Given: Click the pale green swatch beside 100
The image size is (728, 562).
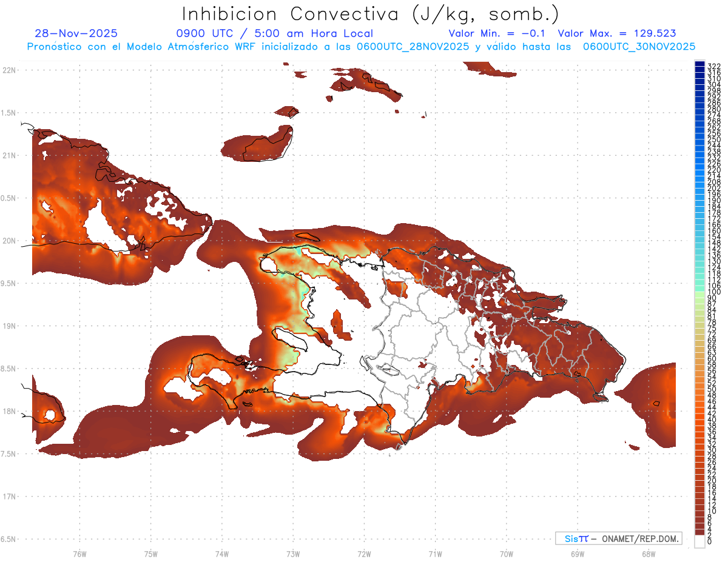Looking at the screenshot, I should 699,295.
